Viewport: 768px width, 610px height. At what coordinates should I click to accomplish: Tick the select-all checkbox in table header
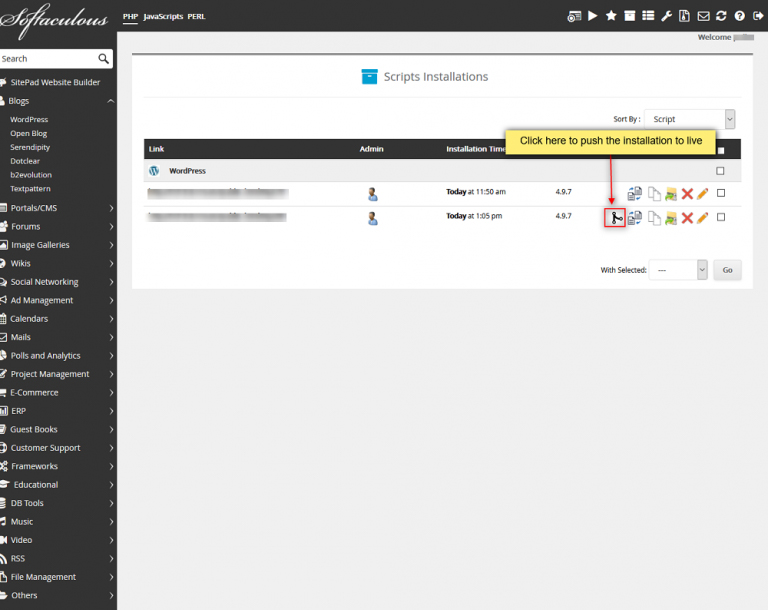[720, 150]
